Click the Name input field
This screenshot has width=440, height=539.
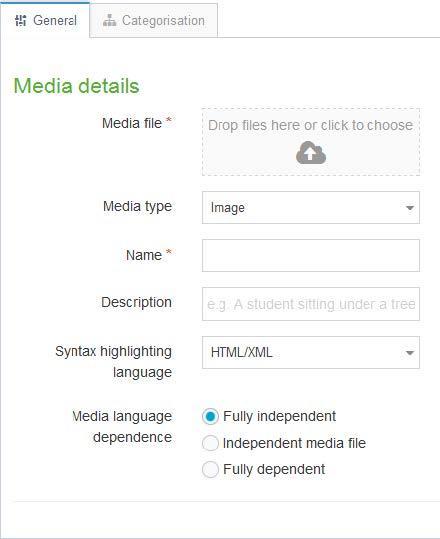click(x=311, y=256)
